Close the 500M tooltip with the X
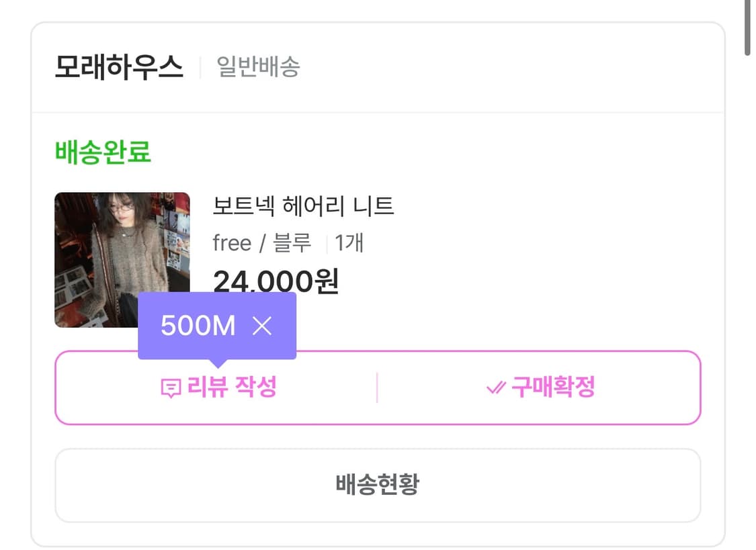 pos(261,326)
